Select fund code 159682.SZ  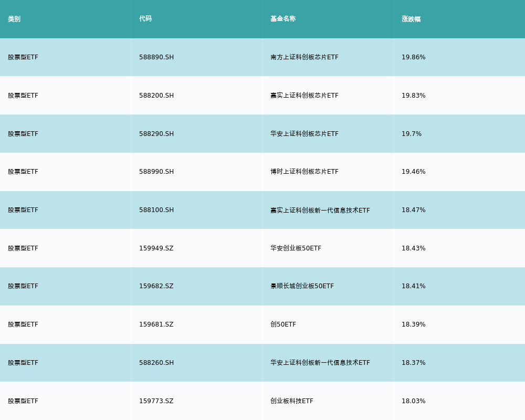[156, 286]
